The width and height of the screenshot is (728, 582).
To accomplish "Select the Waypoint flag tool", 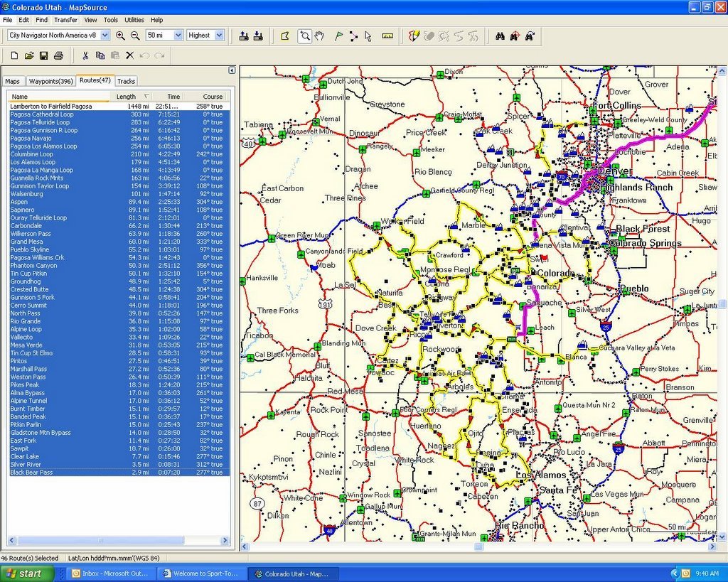I will (x=338, y=36).
